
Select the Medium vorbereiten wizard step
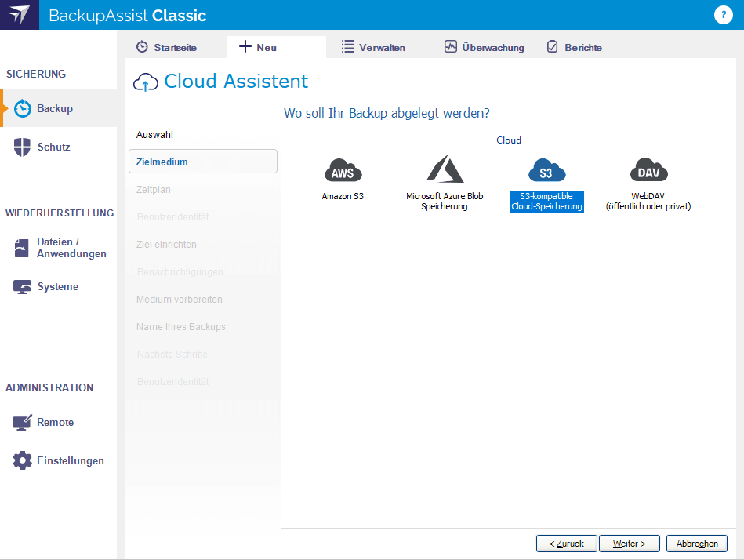coord(180,300)
